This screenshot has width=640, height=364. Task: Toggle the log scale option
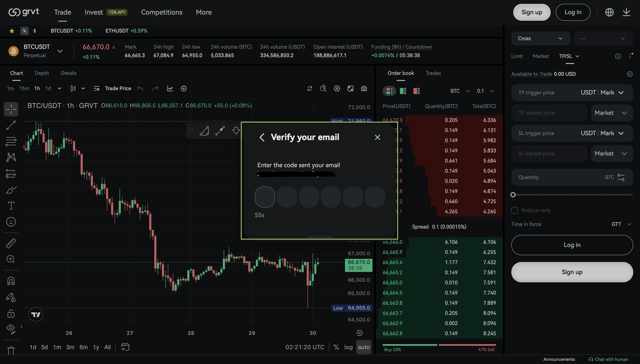[x=348, y=347]
